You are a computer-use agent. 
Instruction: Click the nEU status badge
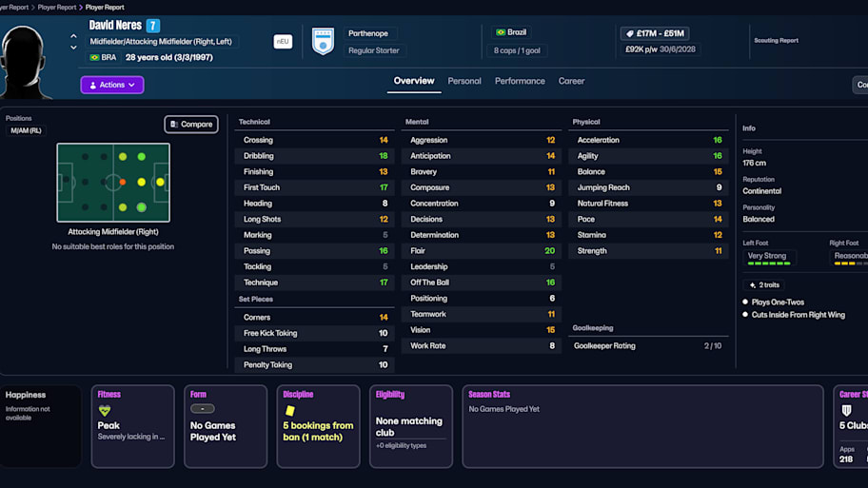pyautogui.click(x=283, y=42)
